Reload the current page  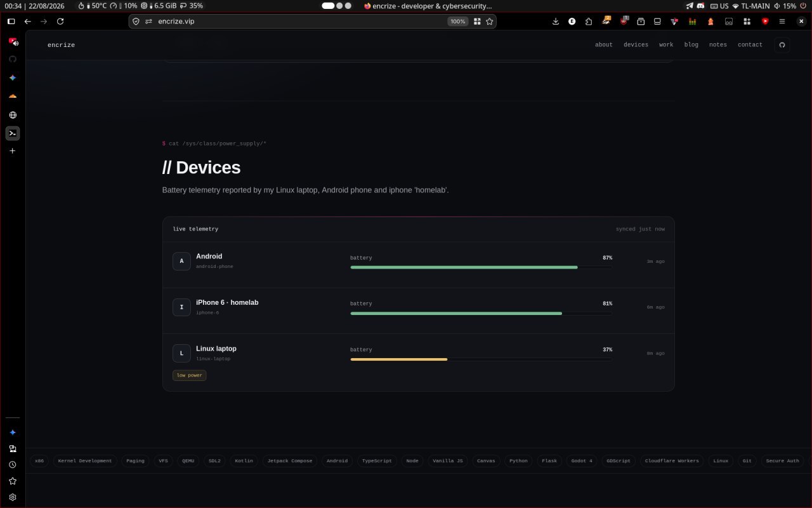60,21
